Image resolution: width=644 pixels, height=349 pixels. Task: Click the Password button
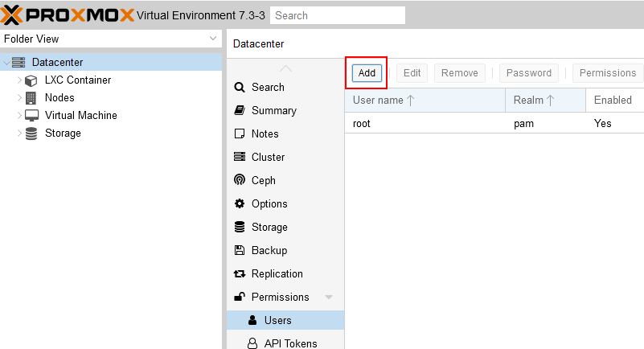coord(528,72)
